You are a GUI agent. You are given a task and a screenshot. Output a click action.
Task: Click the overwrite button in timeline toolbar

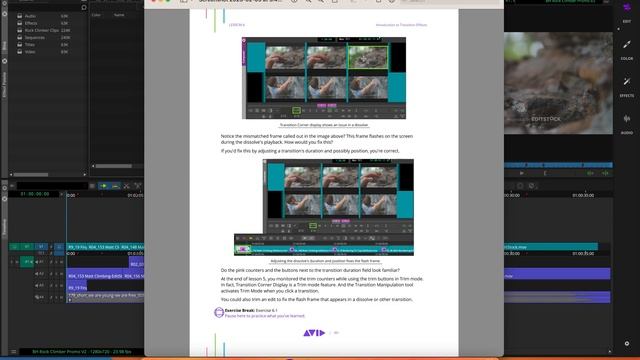115,186
